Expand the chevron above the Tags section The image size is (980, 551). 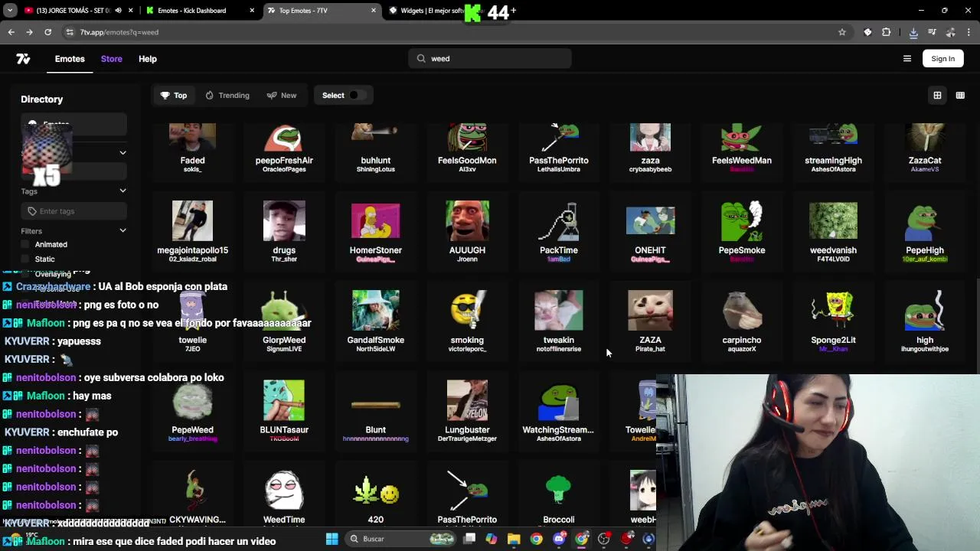click(x=122, y=152)
